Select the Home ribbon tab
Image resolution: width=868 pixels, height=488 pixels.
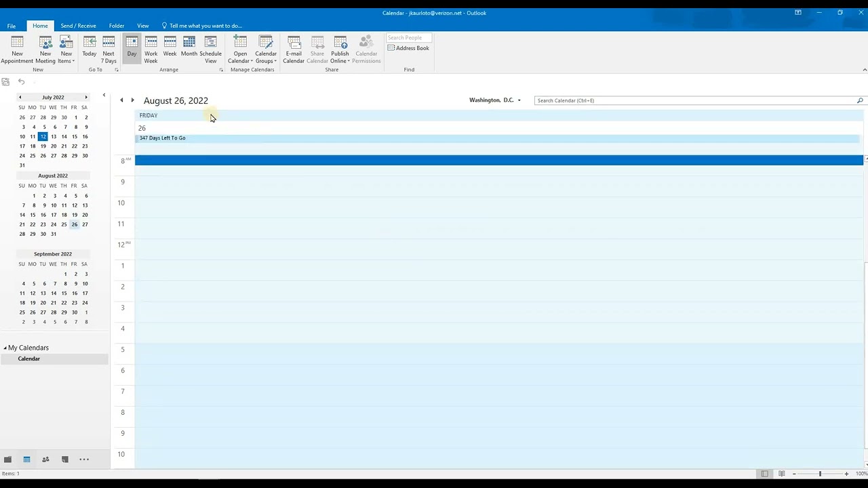40,26
